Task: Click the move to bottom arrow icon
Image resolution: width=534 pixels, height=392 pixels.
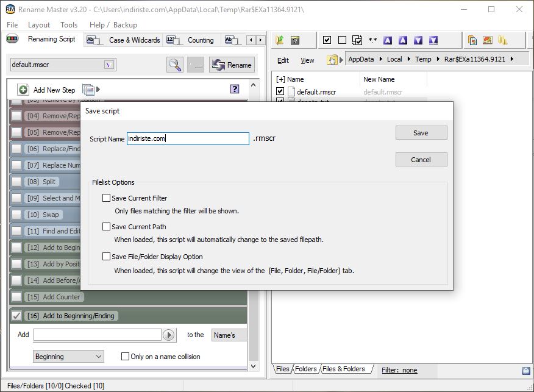Action: pos(433,40)
